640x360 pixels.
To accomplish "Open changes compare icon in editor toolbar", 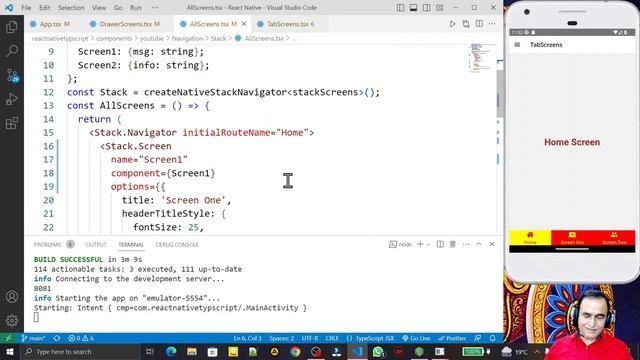I will pos(466,24).
